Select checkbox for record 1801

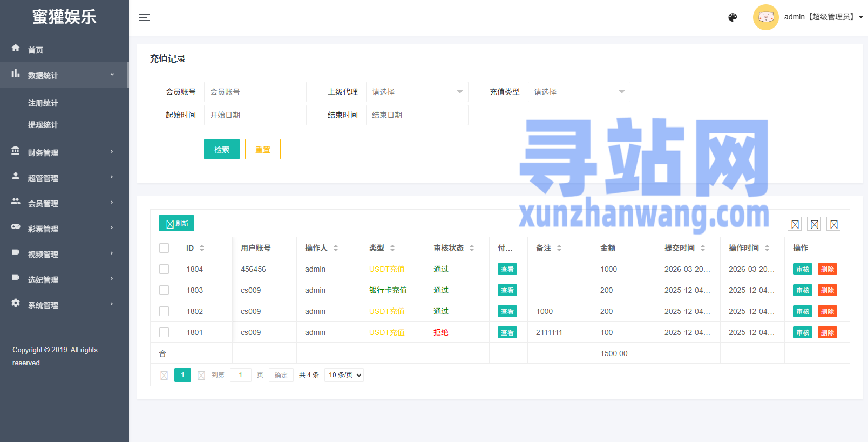click(x=164, y=332)
